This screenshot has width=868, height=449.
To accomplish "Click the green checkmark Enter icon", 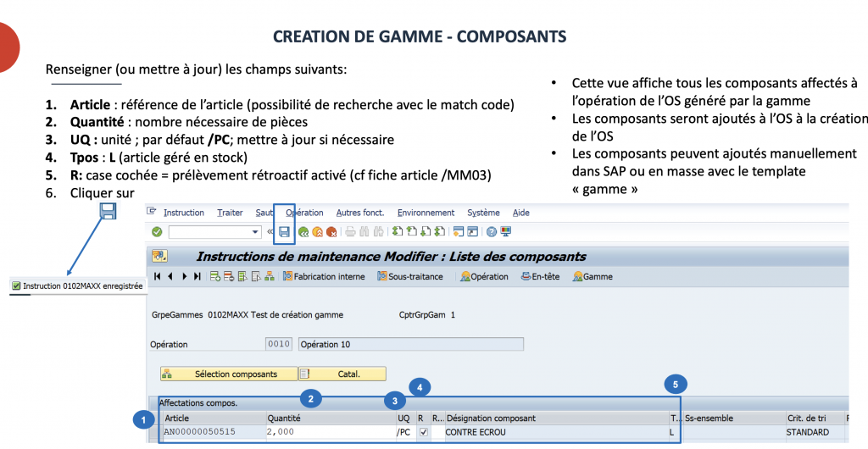I will (157, 231).
